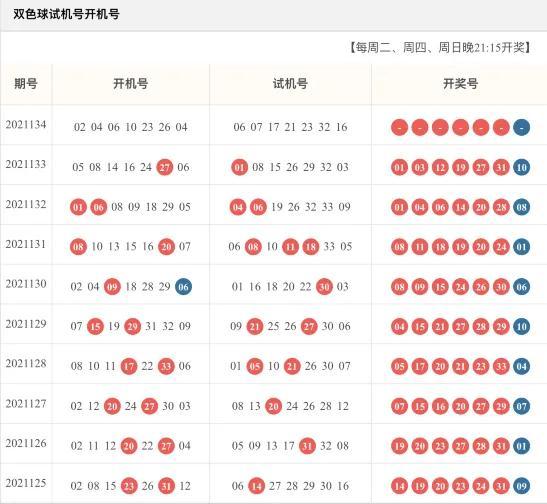Image resolution: width=547 pixels, height=504 pixels.
Task: Select red ball 20 in 2021127 试机号
Action: click(274, 406)
